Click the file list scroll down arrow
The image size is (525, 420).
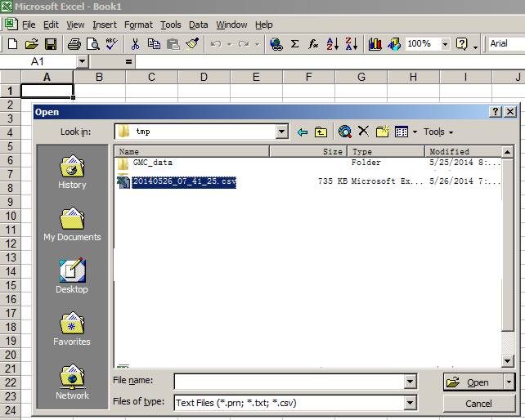click(x=508, y=361)
